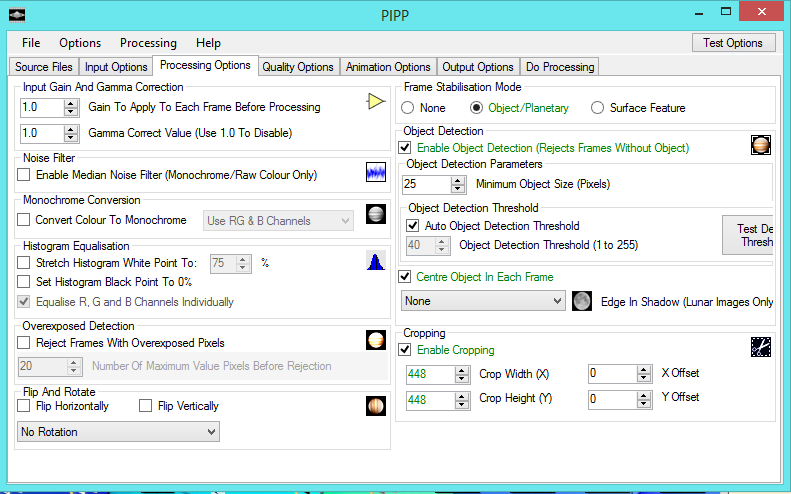The image size is (791, 494).
Task: Increase Crop Width stepper
Action: (x=462, y=370)
